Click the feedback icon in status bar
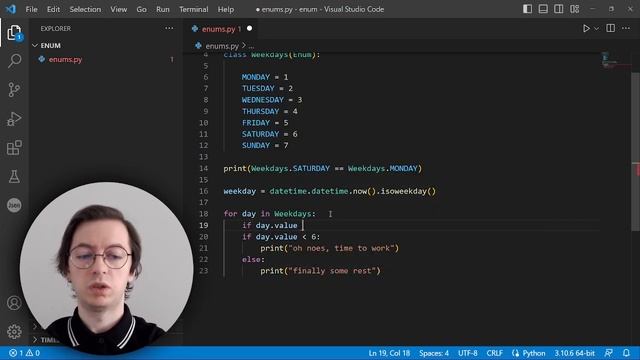The width and height of the screenshot is (640, 360). tap(609, 353)
